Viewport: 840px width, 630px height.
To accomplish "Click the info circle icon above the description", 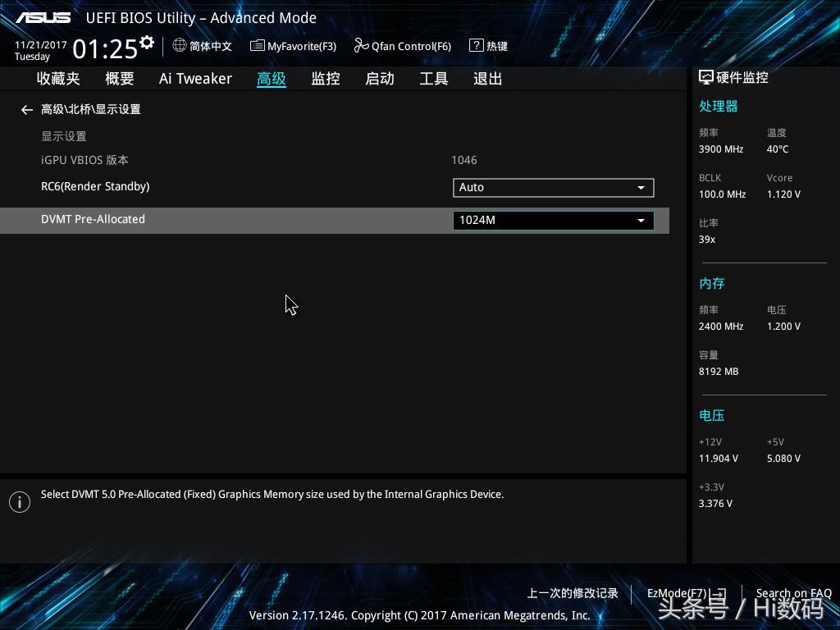I will 20,501.
